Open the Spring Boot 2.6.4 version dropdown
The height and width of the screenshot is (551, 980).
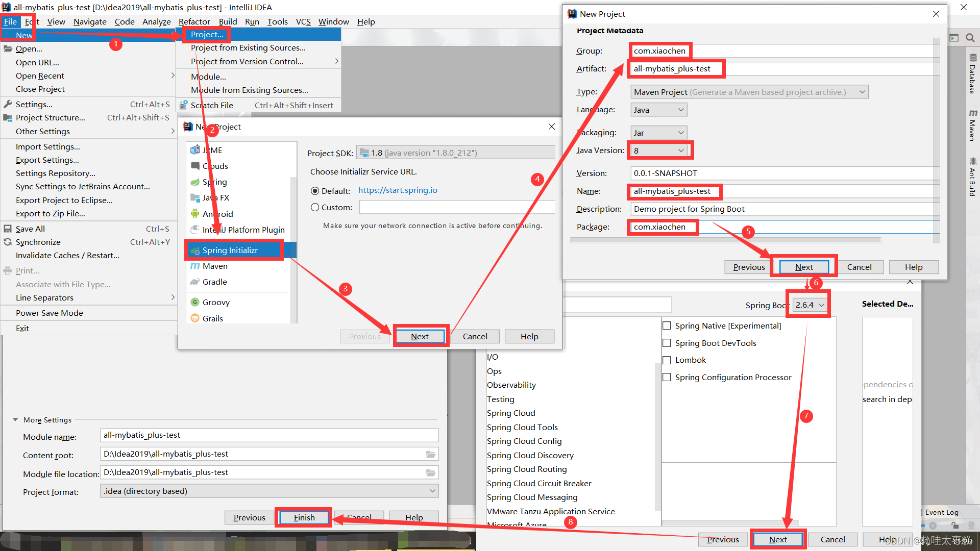point(810,305)
